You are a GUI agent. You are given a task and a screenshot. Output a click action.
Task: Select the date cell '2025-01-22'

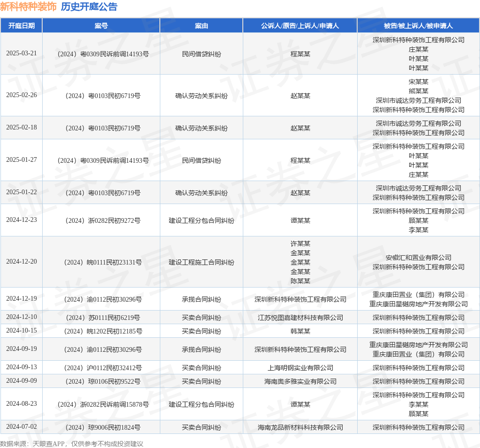[22, 192]
